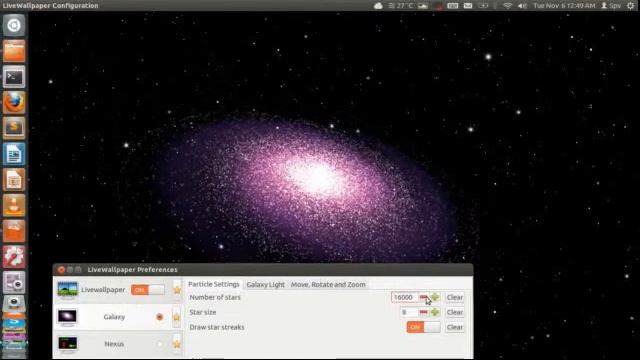Click the Number of stars input field
The width and height of the screenshot is (640, 360).
tap(404, 297)
